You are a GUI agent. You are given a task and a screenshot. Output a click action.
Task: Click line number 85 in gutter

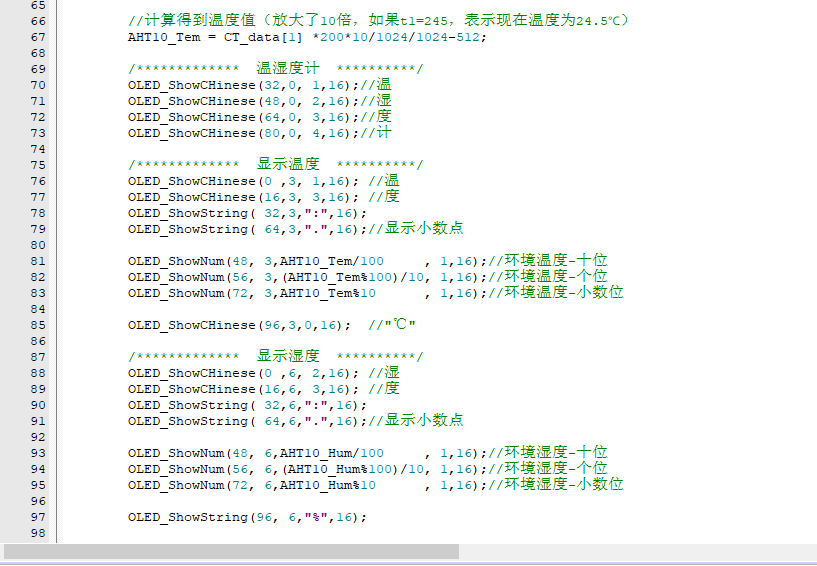click(38, 325)
